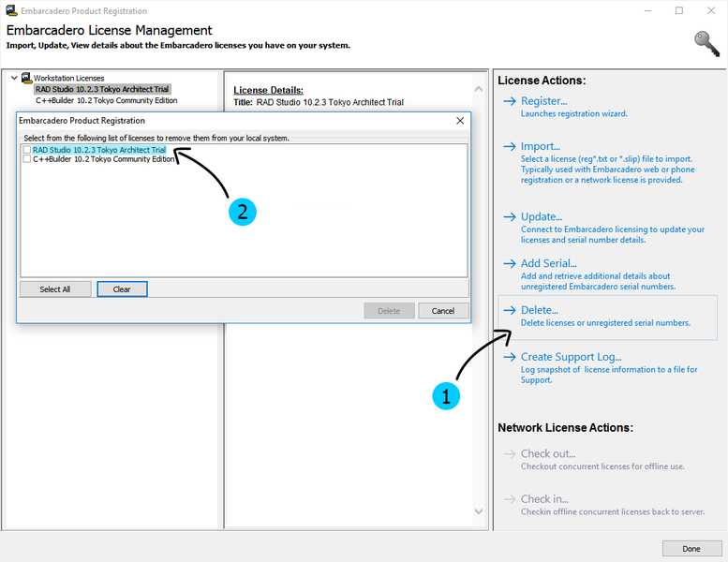Click the Create Support Log arrow icon
728x562 pixels.
tap(510, 357)
